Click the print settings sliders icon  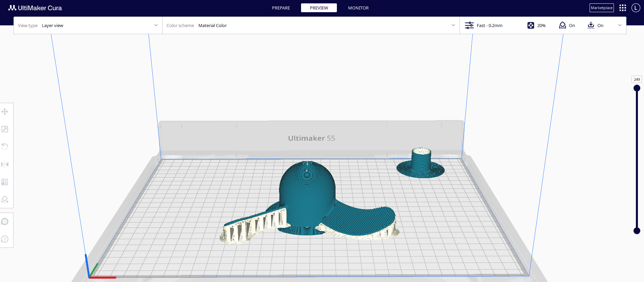(469, 25)
